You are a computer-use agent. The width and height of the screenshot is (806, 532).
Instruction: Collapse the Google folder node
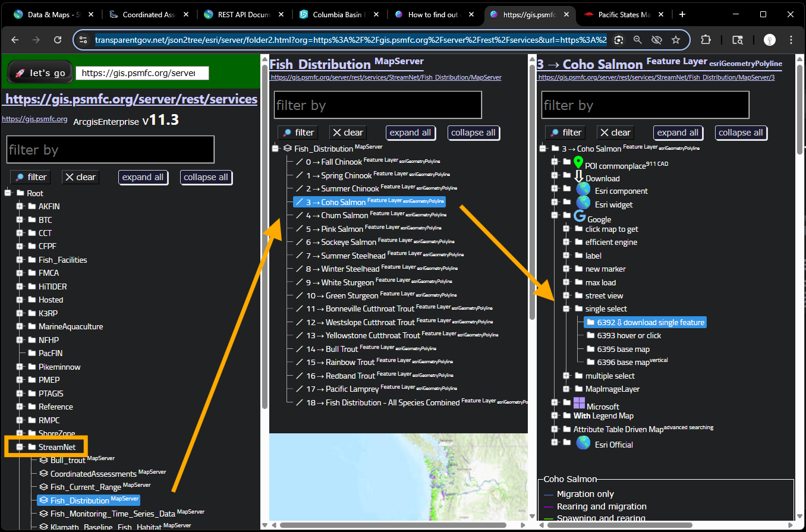tap(555, 216)
